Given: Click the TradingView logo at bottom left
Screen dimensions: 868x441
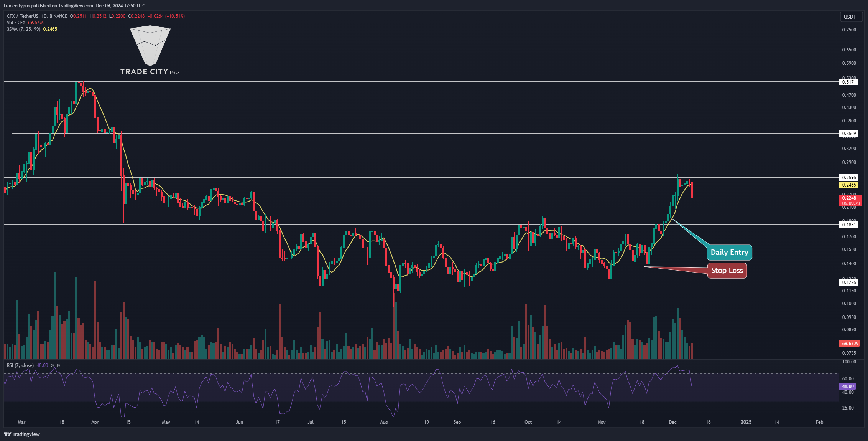Looking at the screenshot, I should [x=22, y=434].
